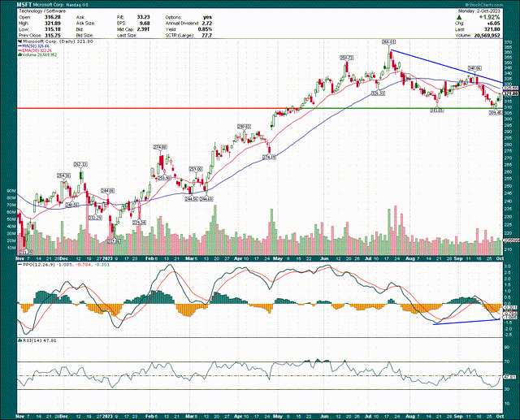
Task: Click the blue descending trendline on the price chart
Action: 447,67
